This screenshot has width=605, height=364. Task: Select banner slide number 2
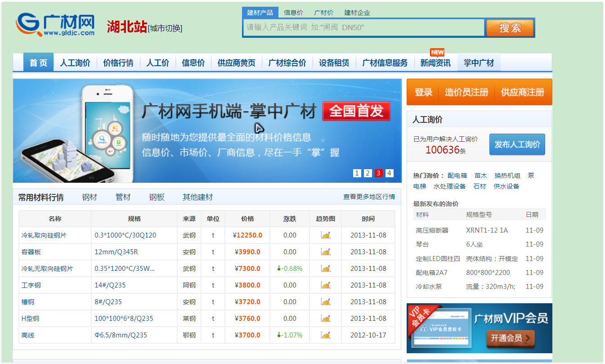tap(368, 173)
